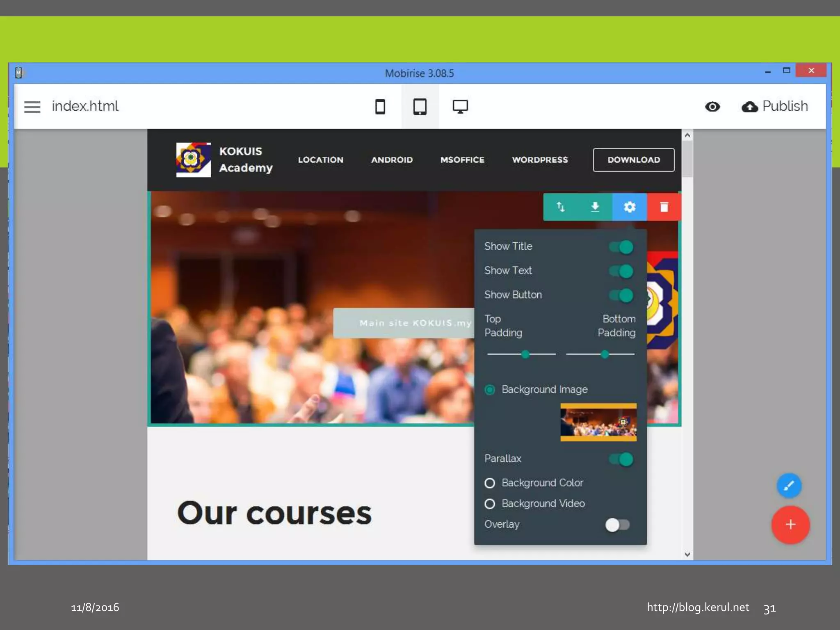The image size is (840, 630).
Task: Click the DOWNLOAD navbar button
Action: click(633, 160)
